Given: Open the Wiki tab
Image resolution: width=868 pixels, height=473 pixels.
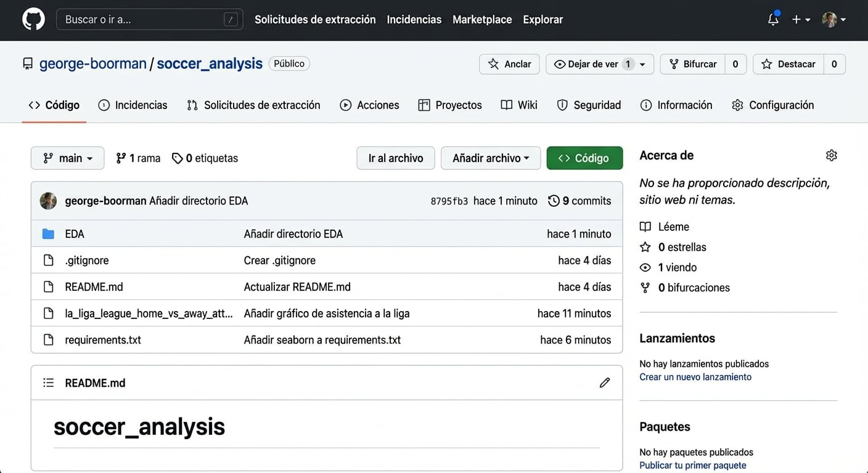Looking at the screenshot, I should pyautogui.click(x=519, y=105).
